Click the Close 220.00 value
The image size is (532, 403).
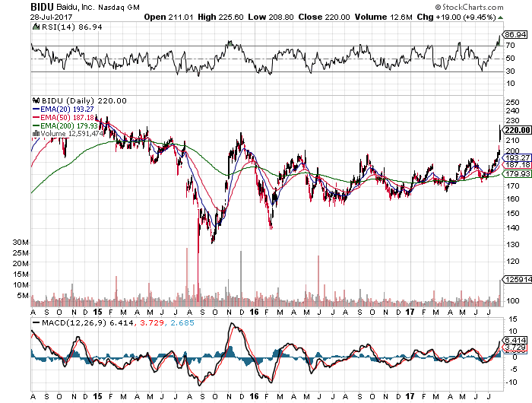(324, 17)
